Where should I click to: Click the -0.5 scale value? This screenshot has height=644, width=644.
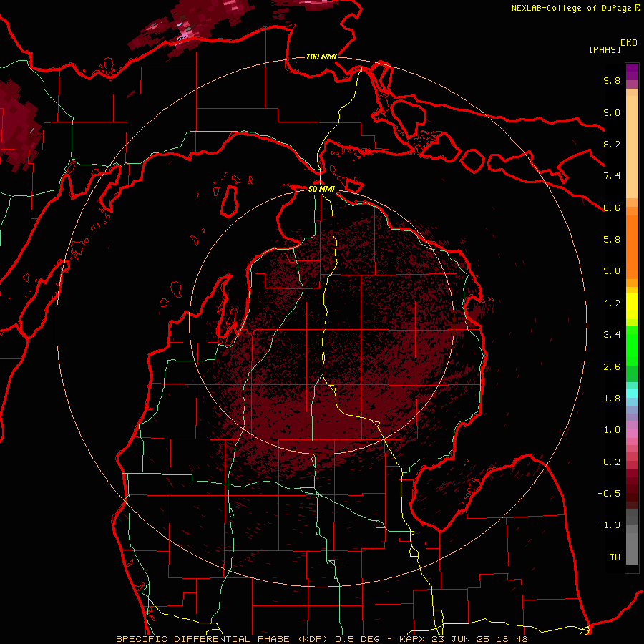tap(609, 494)
